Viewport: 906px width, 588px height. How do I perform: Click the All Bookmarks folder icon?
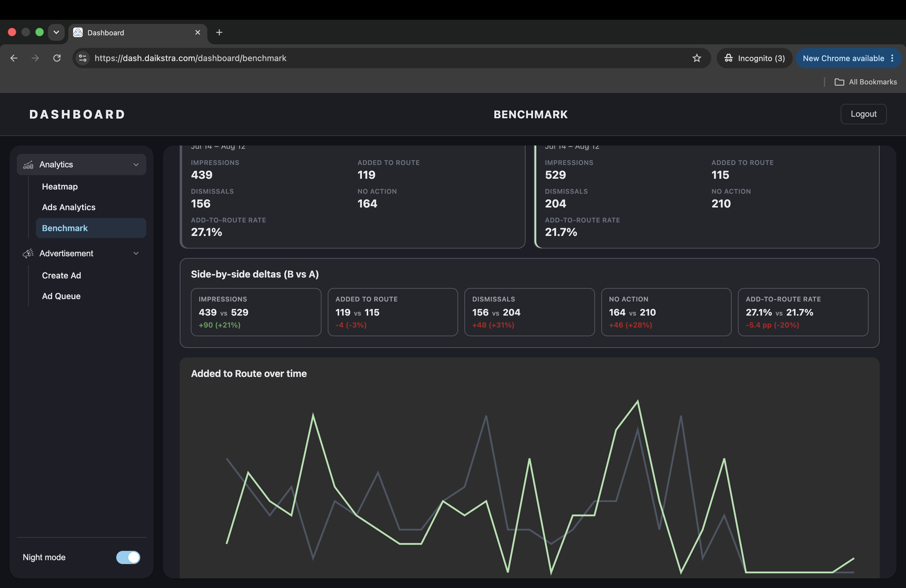point(839,82)
